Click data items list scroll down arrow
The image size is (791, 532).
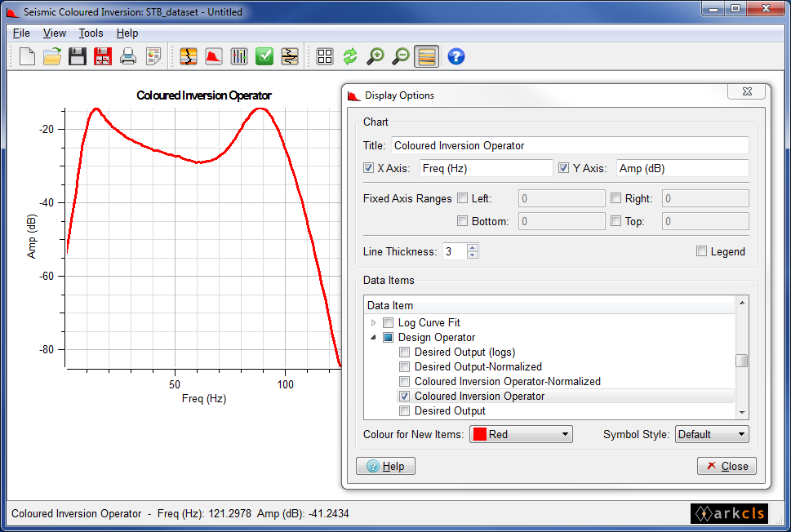(741, 413)
